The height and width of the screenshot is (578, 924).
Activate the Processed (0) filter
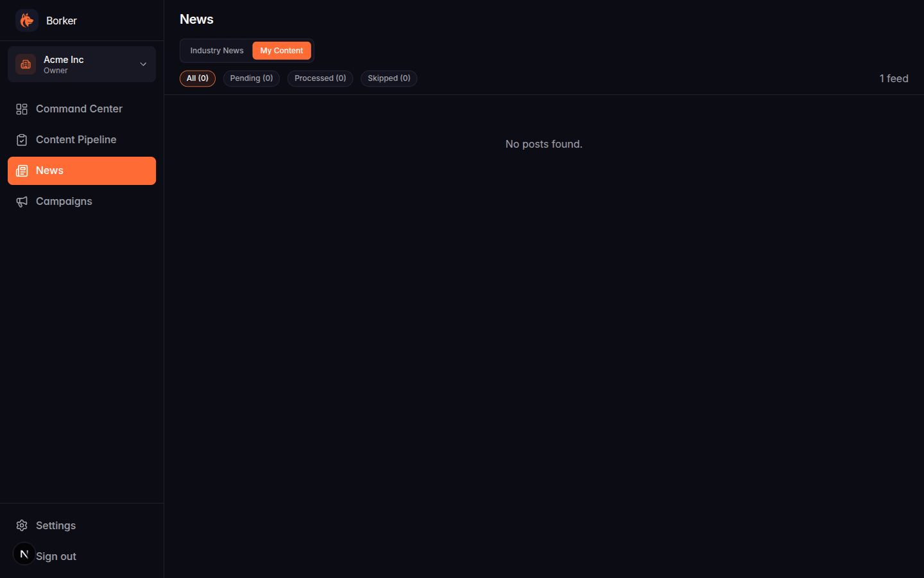point(320,78)
